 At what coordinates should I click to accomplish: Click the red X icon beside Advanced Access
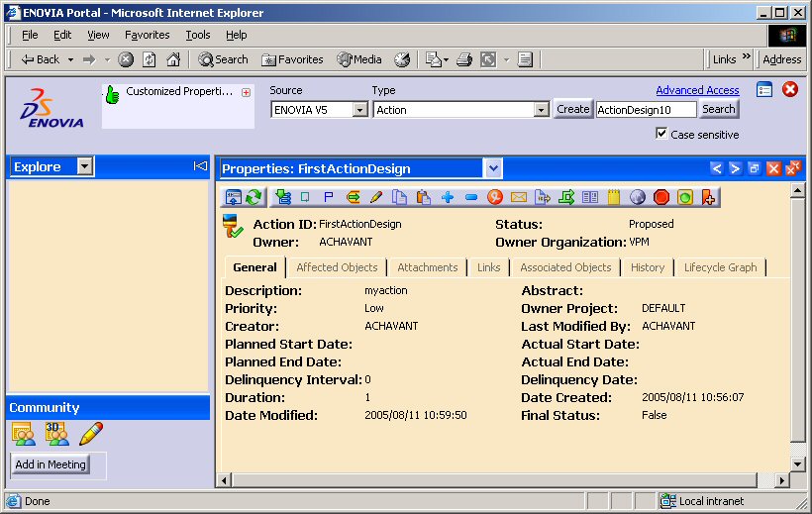790,90
